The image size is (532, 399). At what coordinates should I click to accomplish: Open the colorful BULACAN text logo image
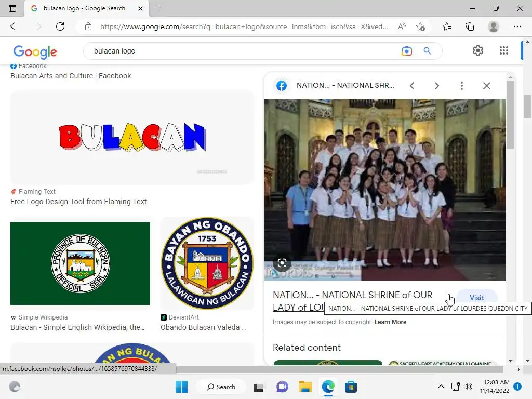click(x=132, y=137)
